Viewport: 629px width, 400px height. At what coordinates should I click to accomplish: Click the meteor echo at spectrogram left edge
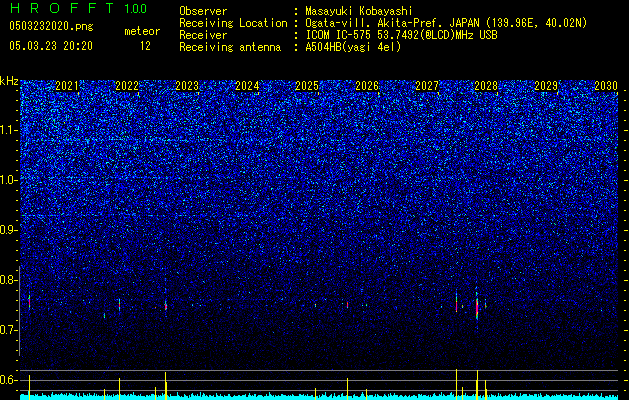[29, 302]
